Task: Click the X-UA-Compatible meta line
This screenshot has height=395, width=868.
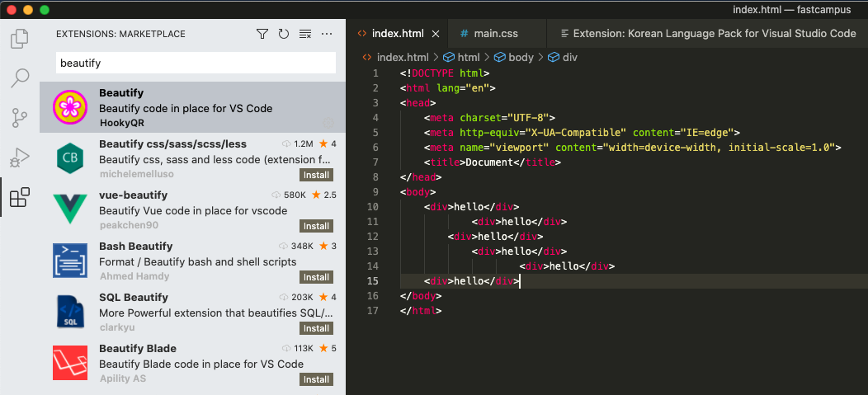Action: click(x=583, y=132)
